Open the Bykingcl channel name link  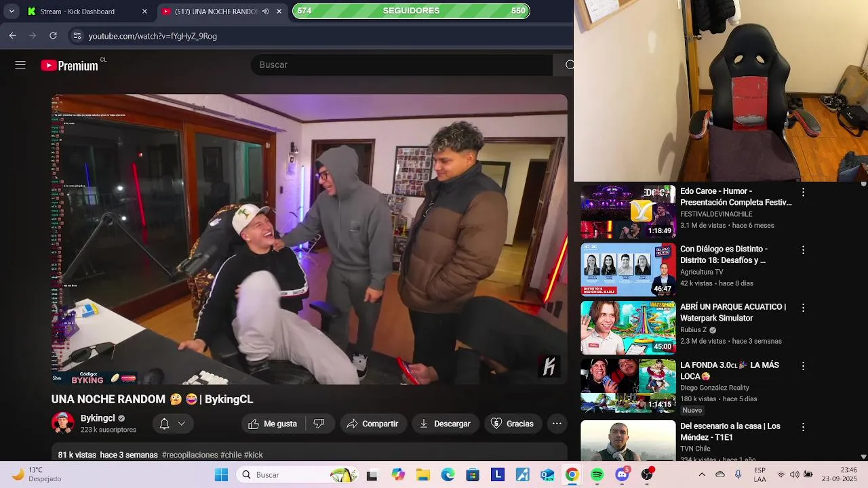click(x=98, y=418)
